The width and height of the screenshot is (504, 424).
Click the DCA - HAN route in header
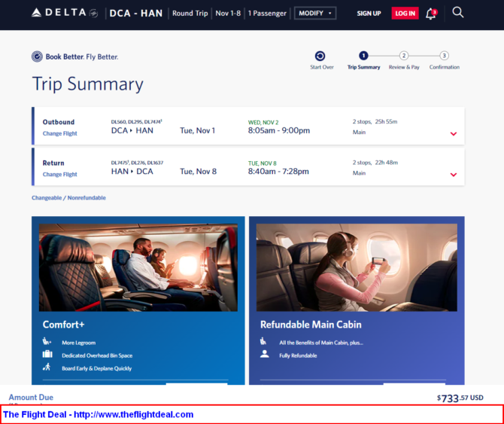pos(136,14)
